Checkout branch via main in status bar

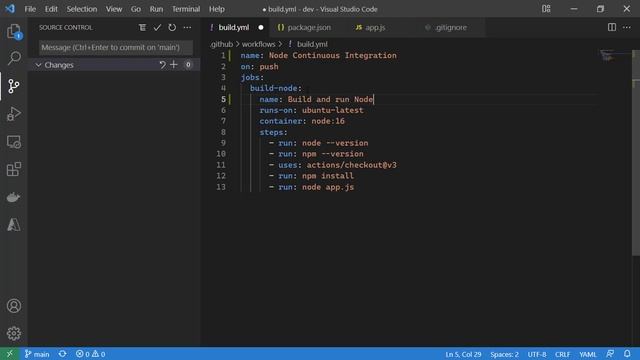tap(37, 354)
